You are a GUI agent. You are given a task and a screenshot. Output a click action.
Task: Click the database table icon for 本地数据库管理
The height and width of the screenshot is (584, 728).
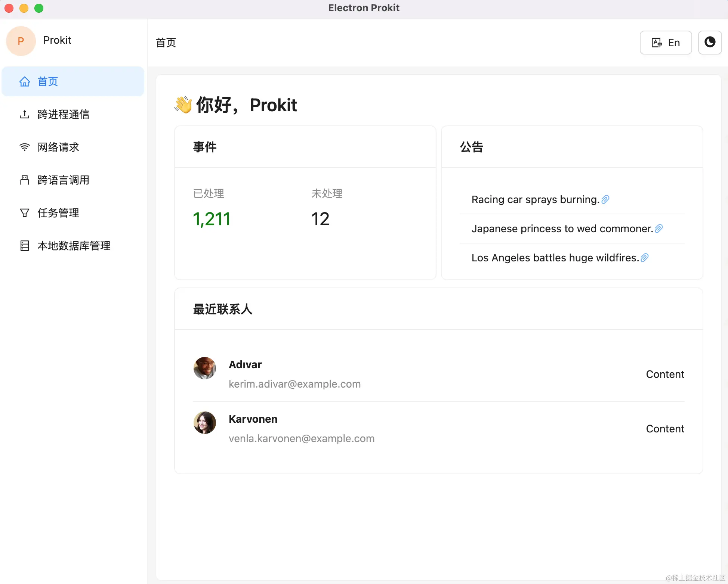point(25,246)
